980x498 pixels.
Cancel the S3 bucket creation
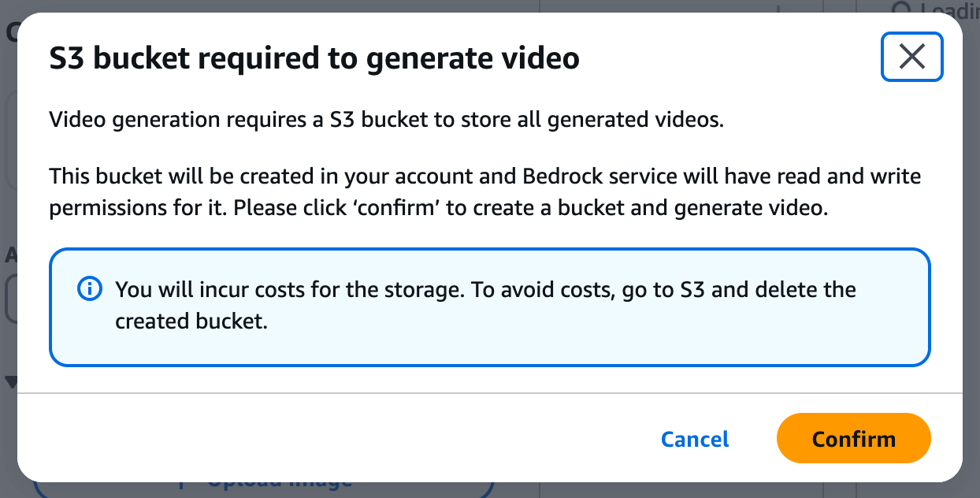tap(695, 439)
